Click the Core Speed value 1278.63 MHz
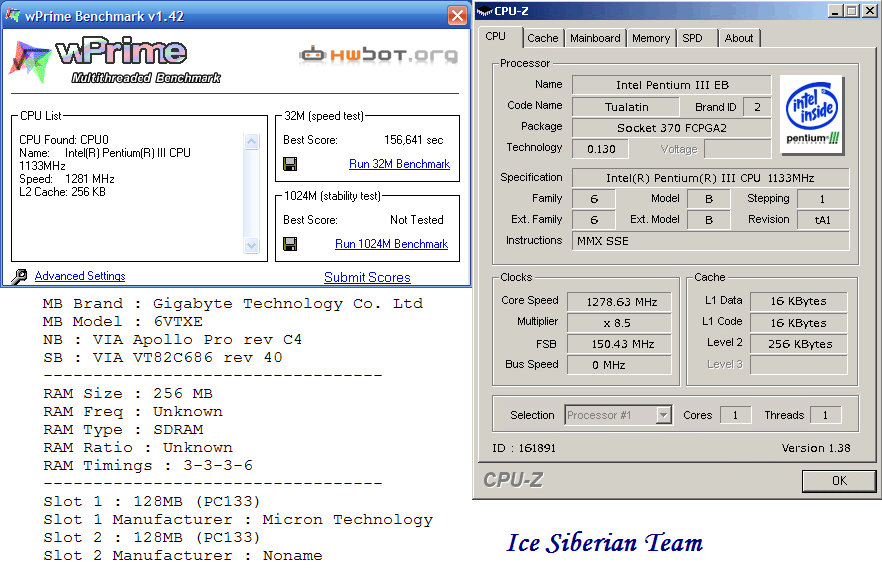This screenshot has height=572, width=882. click(619, 302)
